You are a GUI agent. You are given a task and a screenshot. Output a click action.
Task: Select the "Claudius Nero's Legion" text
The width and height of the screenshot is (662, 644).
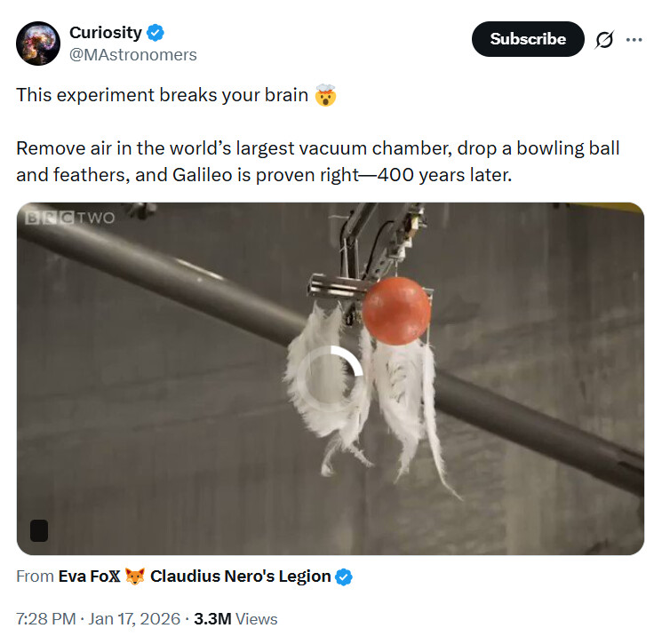[x=240, y=576]
